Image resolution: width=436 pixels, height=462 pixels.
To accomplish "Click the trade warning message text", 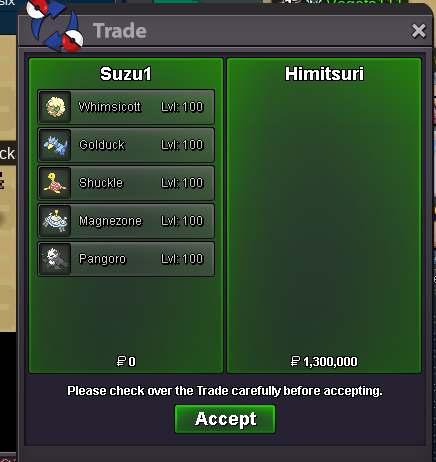I will [x=225, y=391].
